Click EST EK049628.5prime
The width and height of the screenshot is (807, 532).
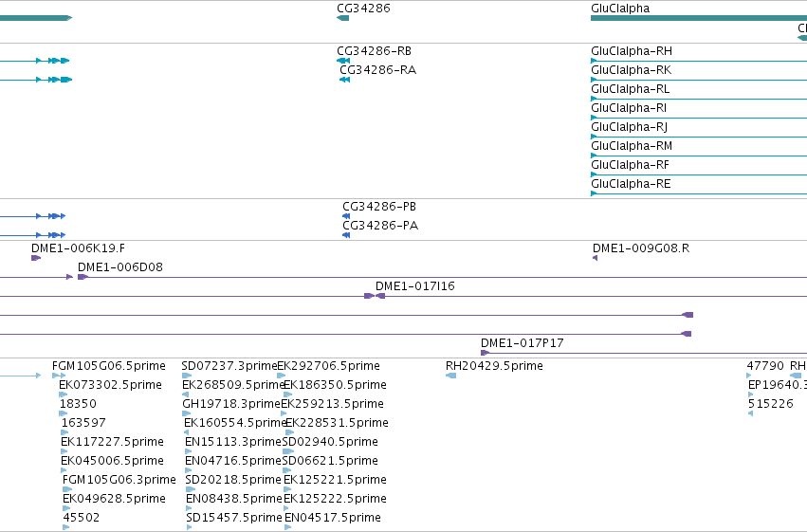coord(114,499)
